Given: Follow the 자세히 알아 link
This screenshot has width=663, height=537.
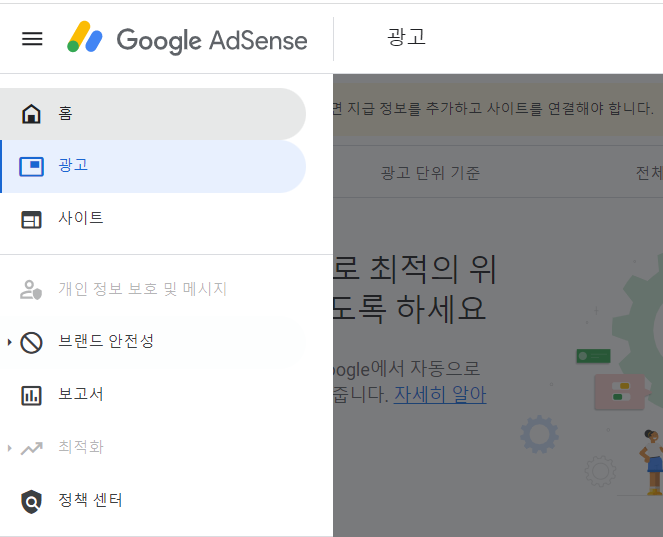Looking at the screenshot, I should click(440, 395).
